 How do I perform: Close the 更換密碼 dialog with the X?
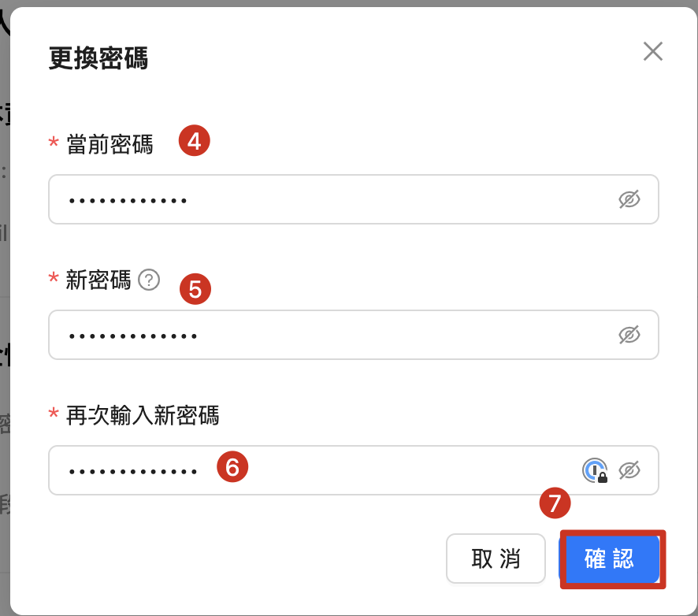tap(652, 51)
